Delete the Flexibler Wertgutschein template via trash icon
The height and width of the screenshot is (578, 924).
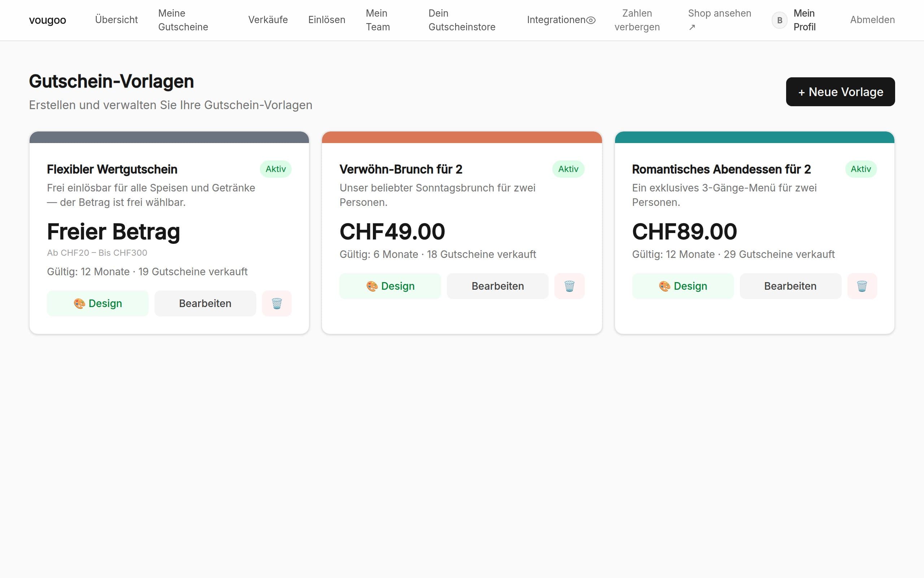tap(276, 303)
